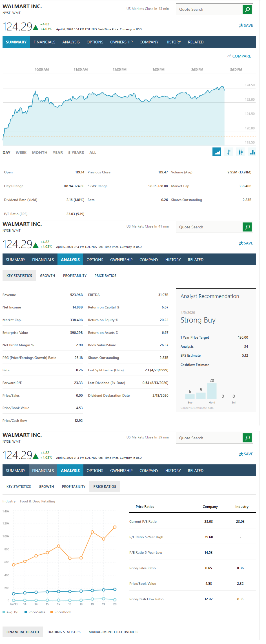
Task: Click Volume (Avg) value 9.95M (13.91M)
Action: pyautogui.click(x=240, y=172)
